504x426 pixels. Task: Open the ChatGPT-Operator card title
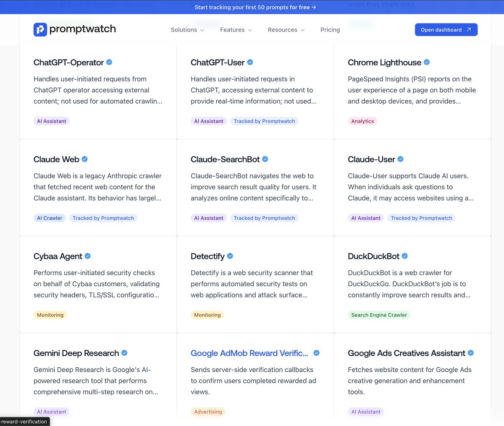pyautogui.click(x=68, y=63)
